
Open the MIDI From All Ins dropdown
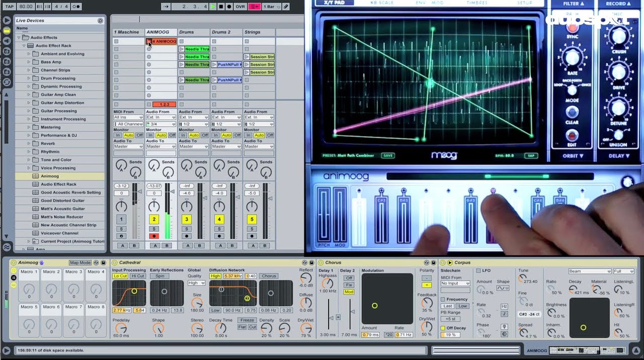pyautogui.click(x=128, y=118)
